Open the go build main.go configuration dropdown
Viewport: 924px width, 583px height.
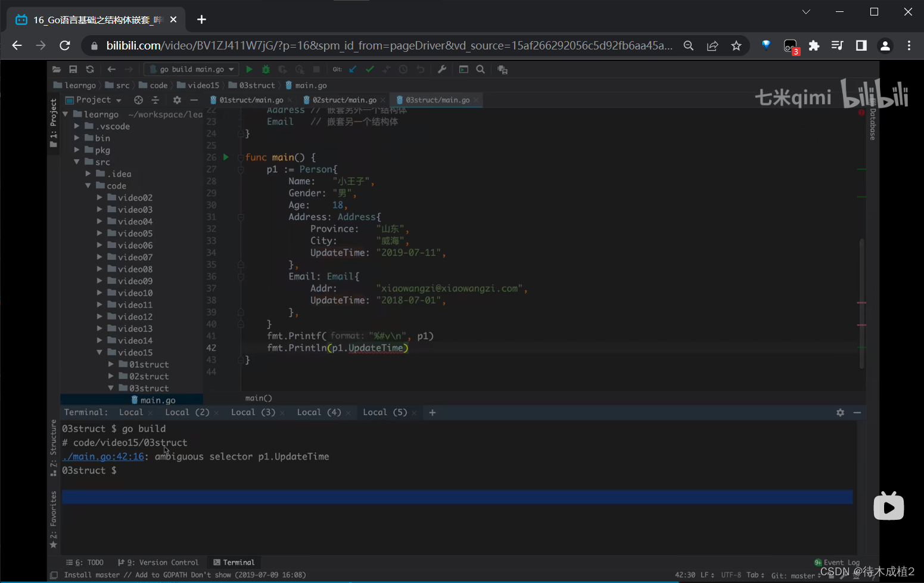click(x=191, y=70)
